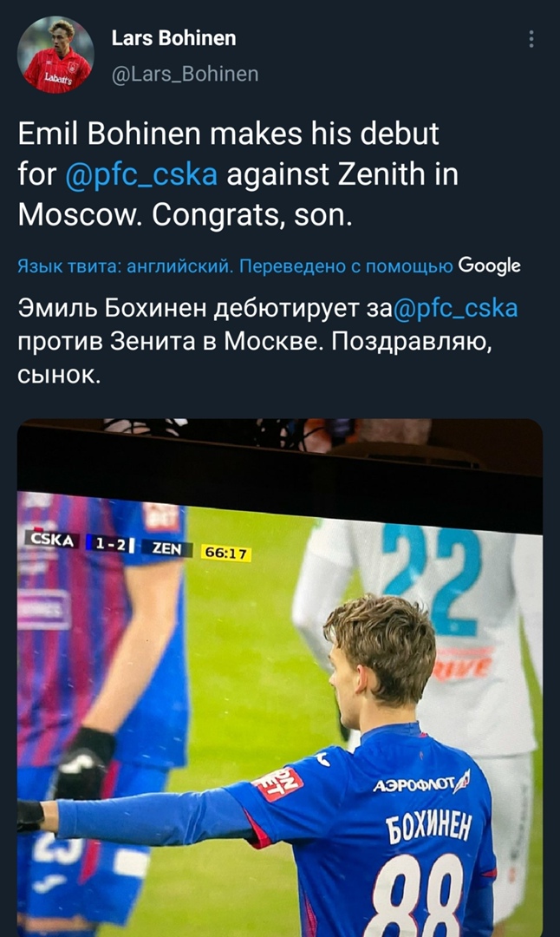Open the three-dot tweet options menu
This screenshot has height=937, width=560.
[531, 39]
